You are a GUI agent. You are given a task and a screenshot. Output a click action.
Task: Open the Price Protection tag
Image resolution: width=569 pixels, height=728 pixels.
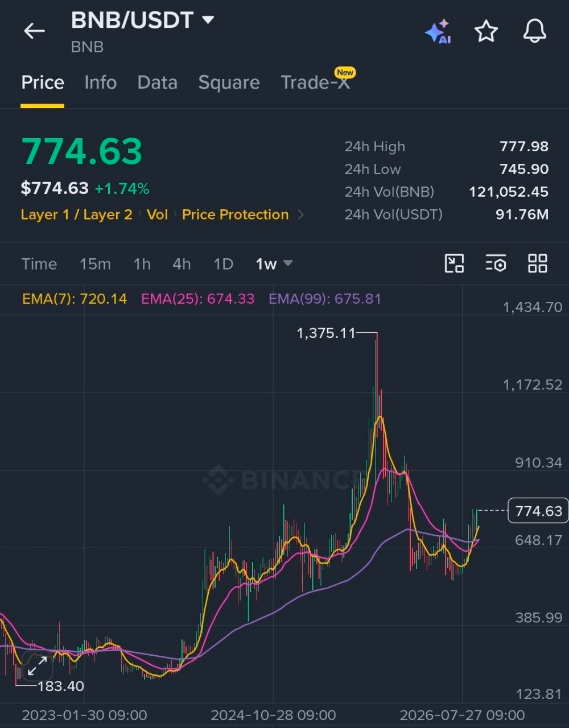(235, 214)
